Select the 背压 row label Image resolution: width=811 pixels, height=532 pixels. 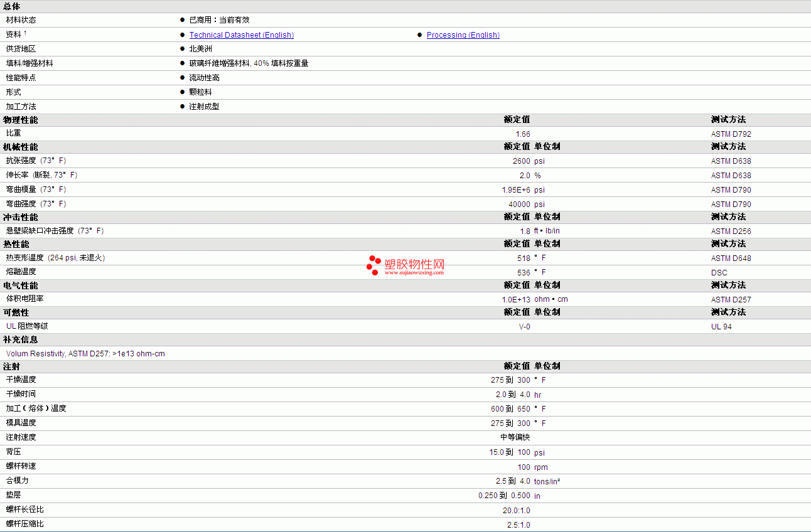pyautogui.click(x=14, y=452)
